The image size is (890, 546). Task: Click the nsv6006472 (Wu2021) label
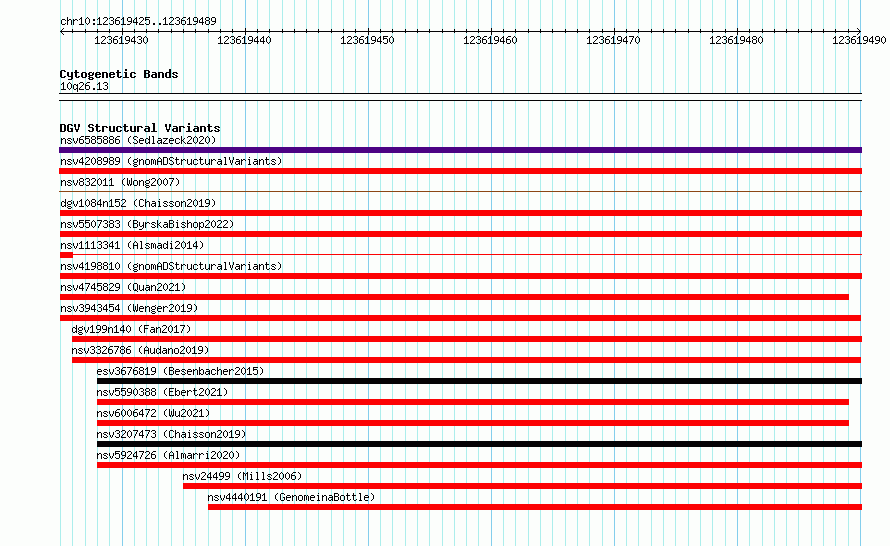tap(153, 413)
